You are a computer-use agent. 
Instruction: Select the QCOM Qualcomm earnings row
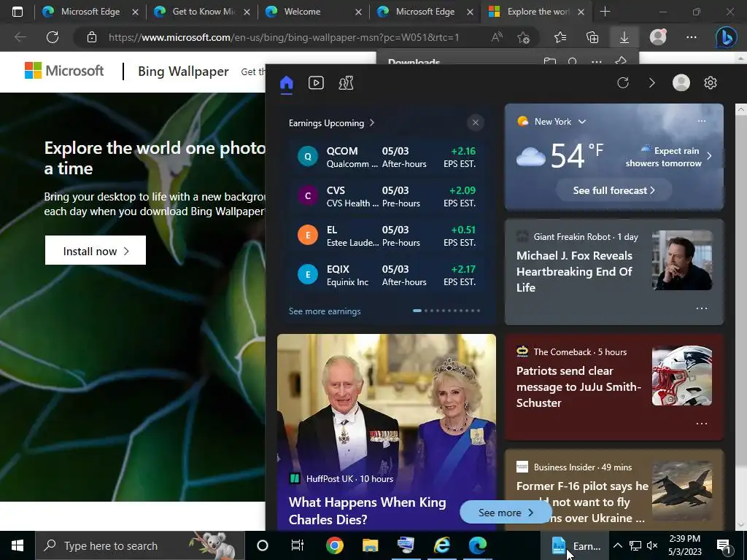pyautogui.click(x=387, y=157)
